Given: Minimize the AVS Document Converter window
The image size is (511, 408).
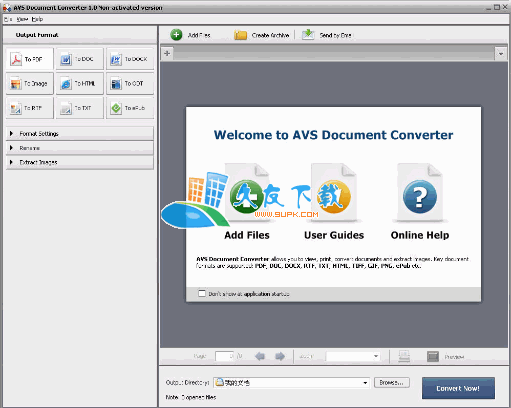Looking at the screenshot, I should (489, 7).
